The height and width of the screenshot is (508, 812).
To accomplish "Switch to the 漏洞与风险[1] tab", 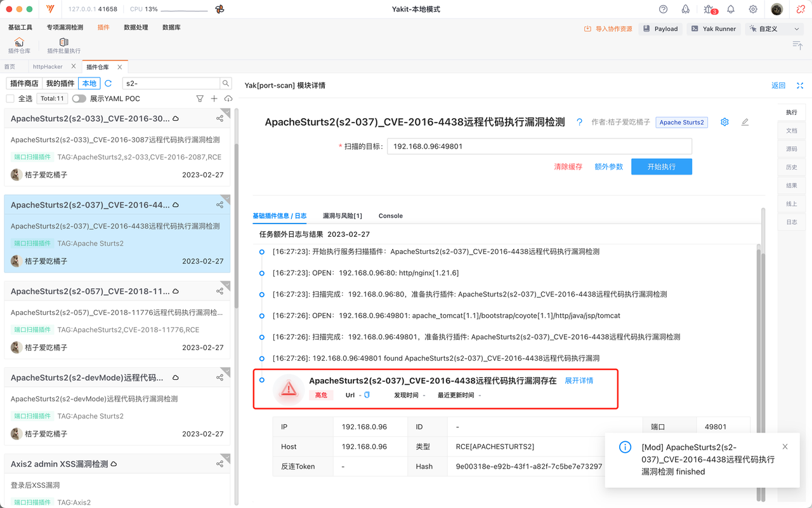I will (x=343, y=216).
